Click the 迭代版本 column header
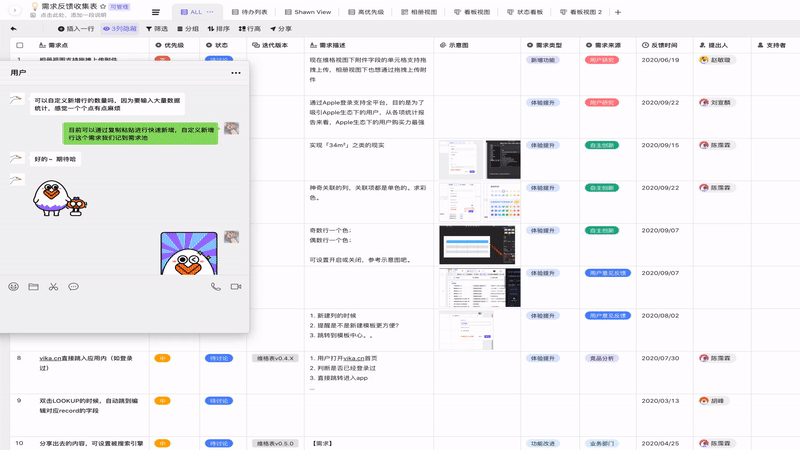The width and height of the screenshot is (800, 450). [x=276, y=45]
